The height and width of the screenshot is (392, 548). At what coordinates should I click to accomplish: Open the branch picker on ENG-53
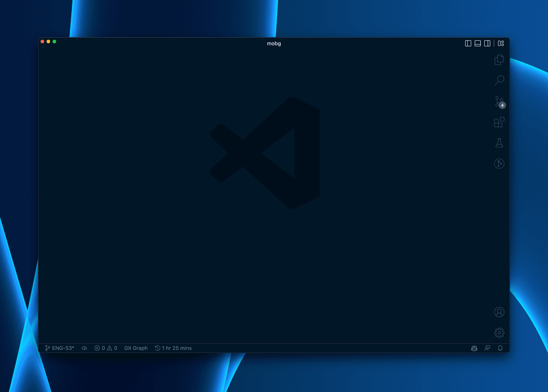pos(60,348)
